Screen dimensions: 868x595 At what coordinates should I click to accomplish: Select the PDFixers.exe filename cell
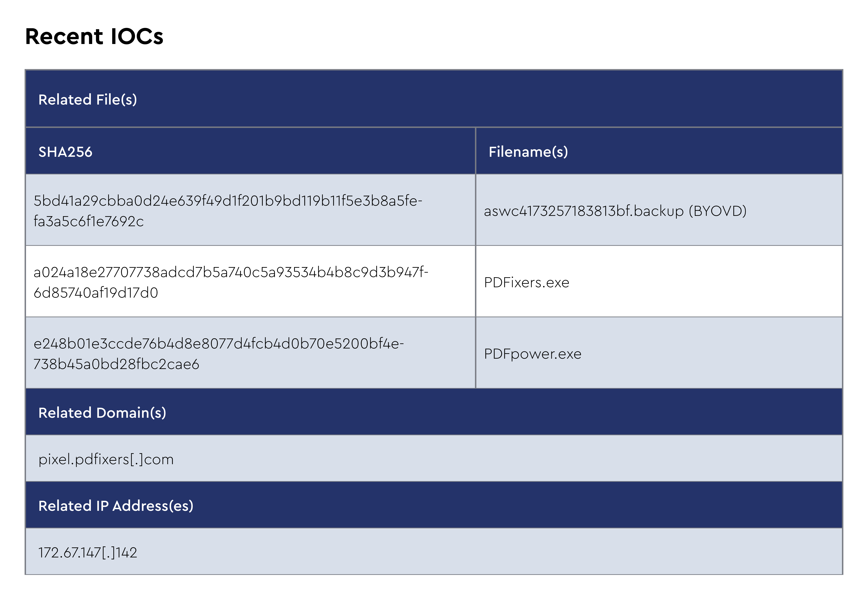point(527,282)
